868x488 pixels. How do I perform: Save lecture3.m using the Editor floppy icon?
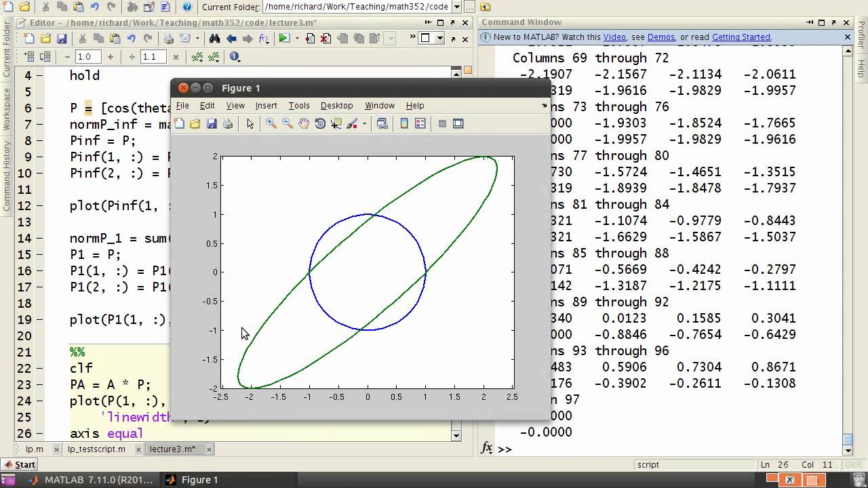[x=62, y=39]
